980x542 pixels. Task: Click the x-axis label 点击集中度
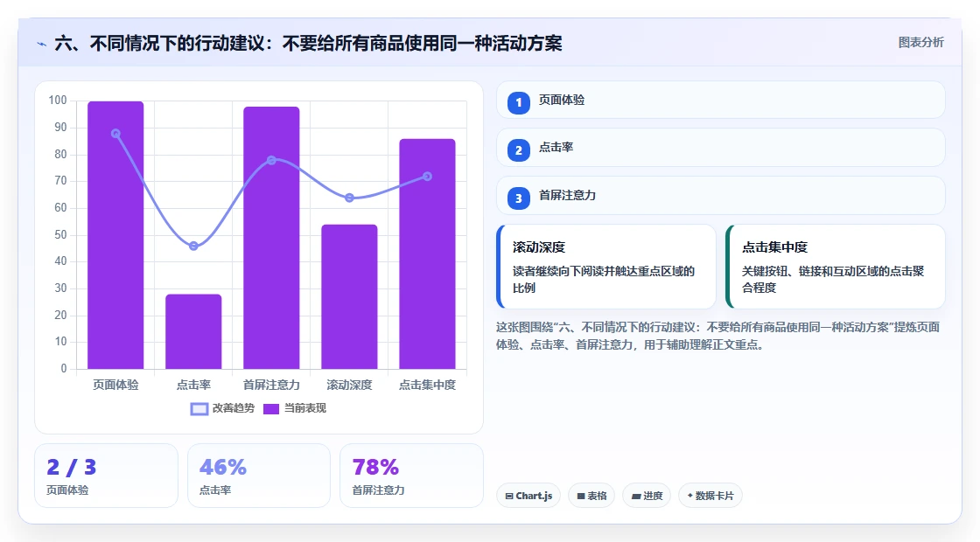coord(428,386)
